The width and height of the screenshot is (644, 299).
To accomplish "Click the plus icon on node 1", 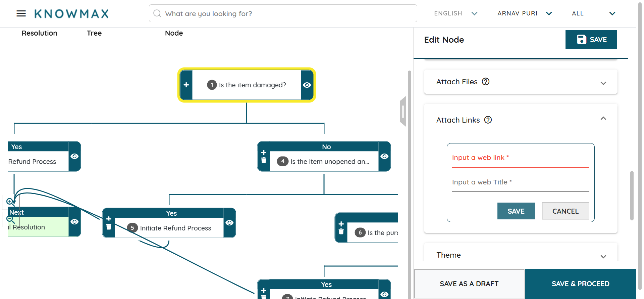I will (186, 85).
